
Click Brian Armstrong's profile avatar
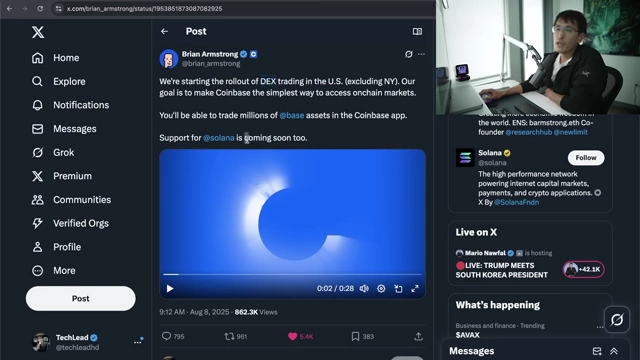click(x=169, y=59)
